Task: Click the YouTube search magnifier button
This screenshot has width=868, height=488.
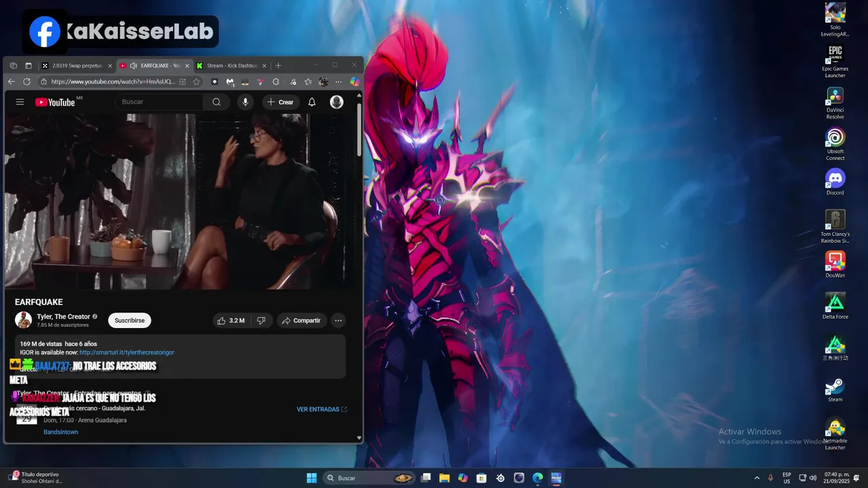Action: (x=216, y=102)
